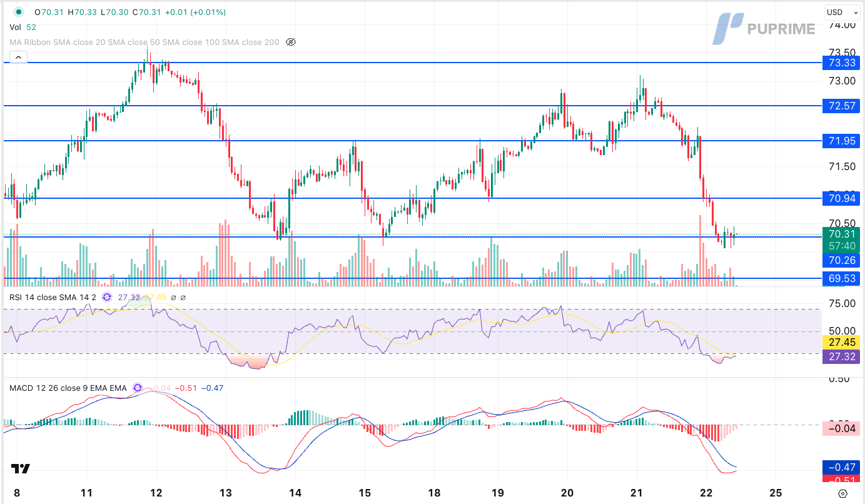This screenshot has width=865, height=504.
Task: Click the volume value 52
Action: click(x=31, y=28)
